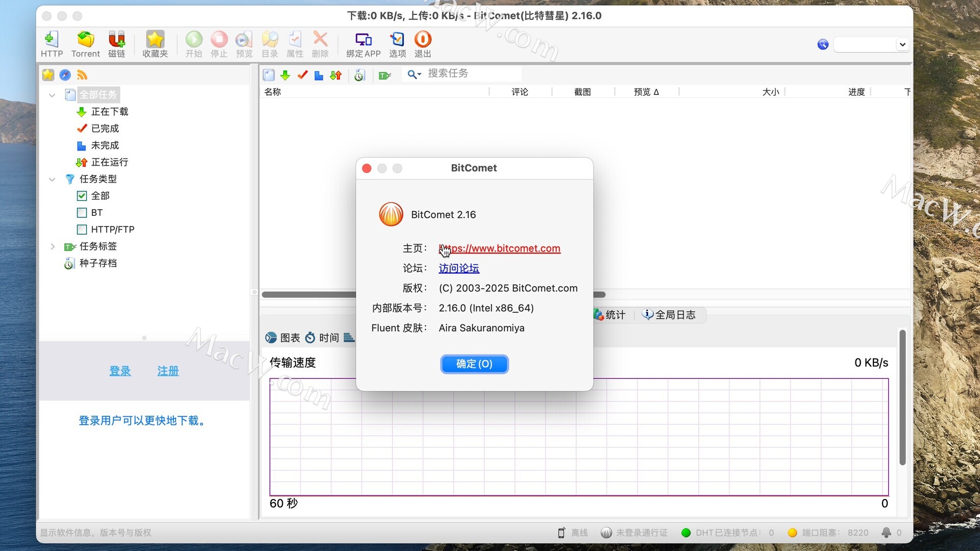Open the favorites star sidebar icon
This screenshot has height=551, width=980.
point(48,75)
